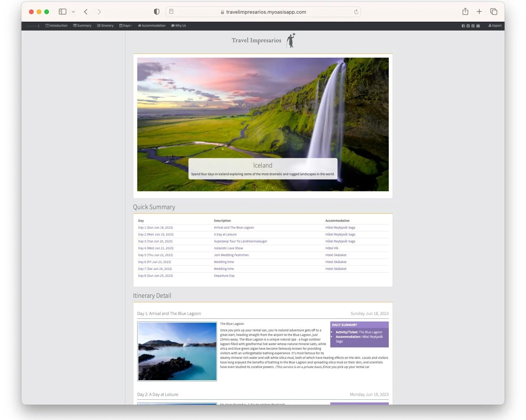Open Hotel Skálakot for Day 6
This screenshot has height=420, width=526.
pos(336,262)
